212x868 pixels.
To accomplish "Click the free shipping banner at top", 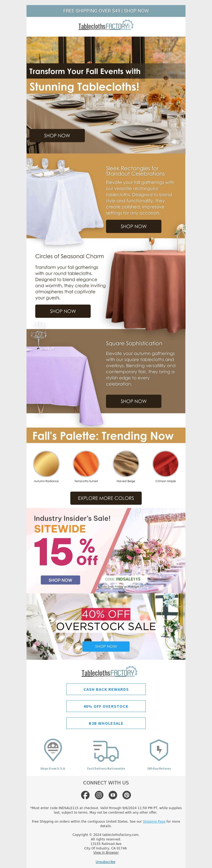I will tap(106, 11).
